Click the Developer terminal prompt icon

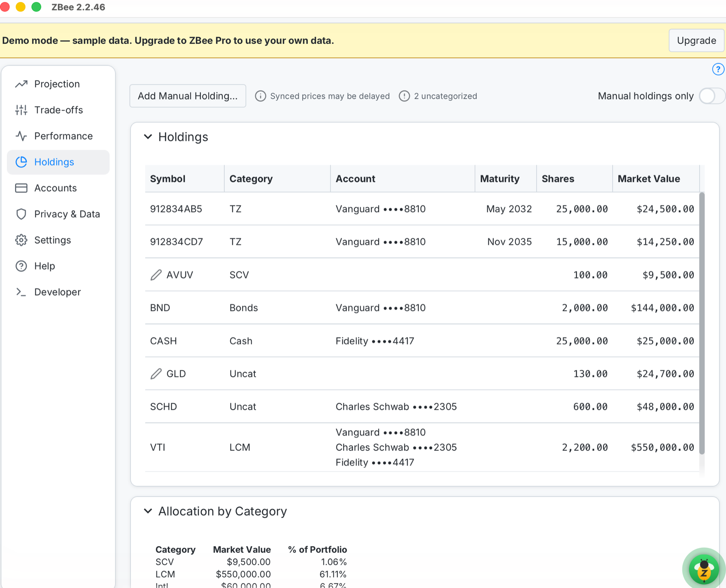21,292
